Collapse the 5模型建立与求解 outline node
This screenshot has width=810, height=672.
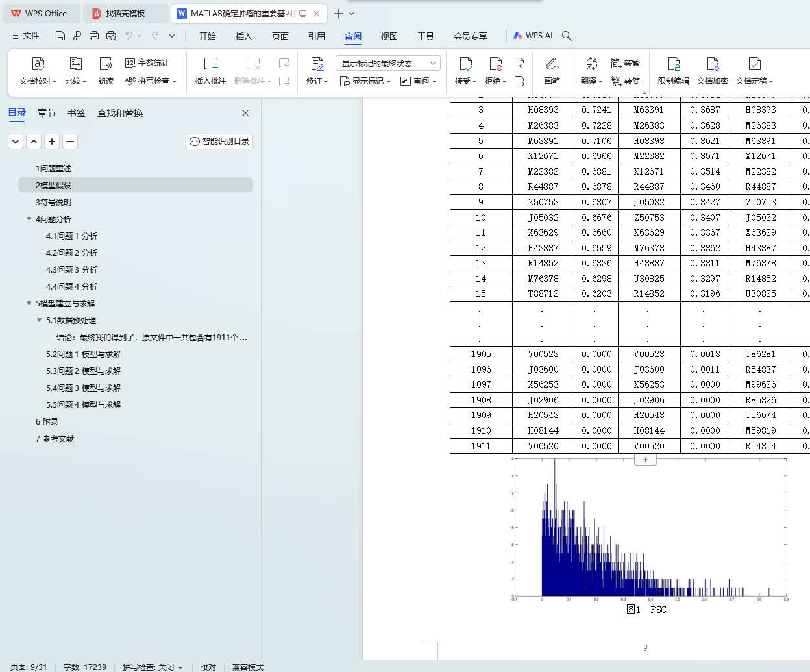tap(29, 303)
